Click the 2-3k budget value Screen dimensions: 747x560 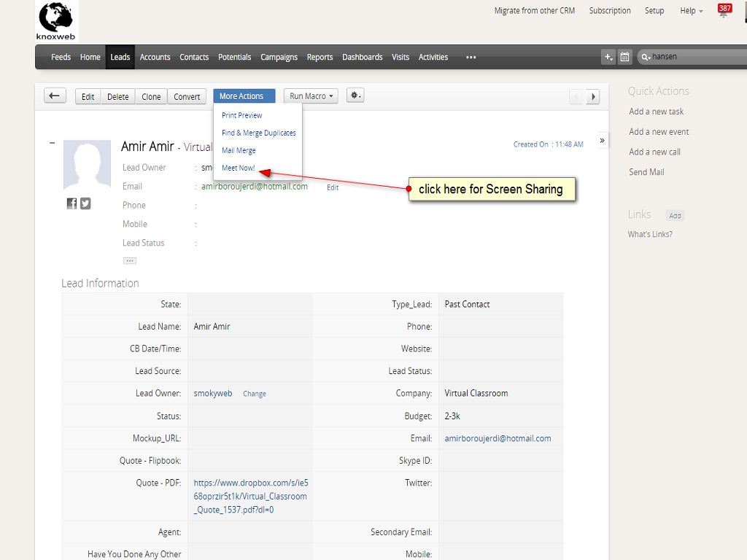pyautogui.click(x=452, y=416)
